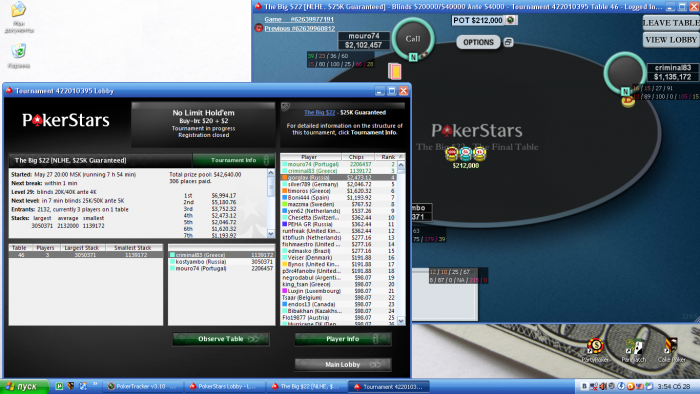The height and width of the screenshot is (394, 700).
Task: Select timoros (Greece) in the player list
Action: [338, 191]
